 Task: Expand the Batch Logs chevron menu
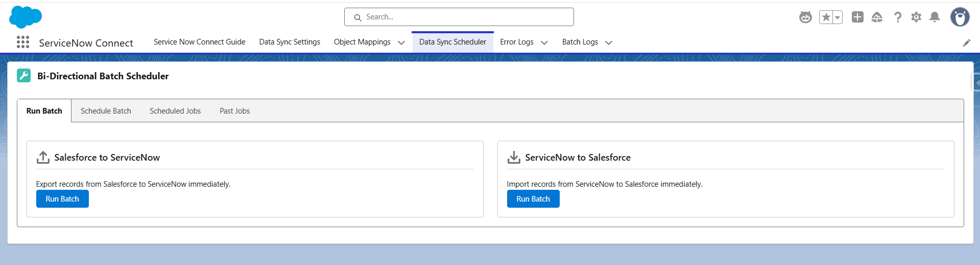pos(609,42)
